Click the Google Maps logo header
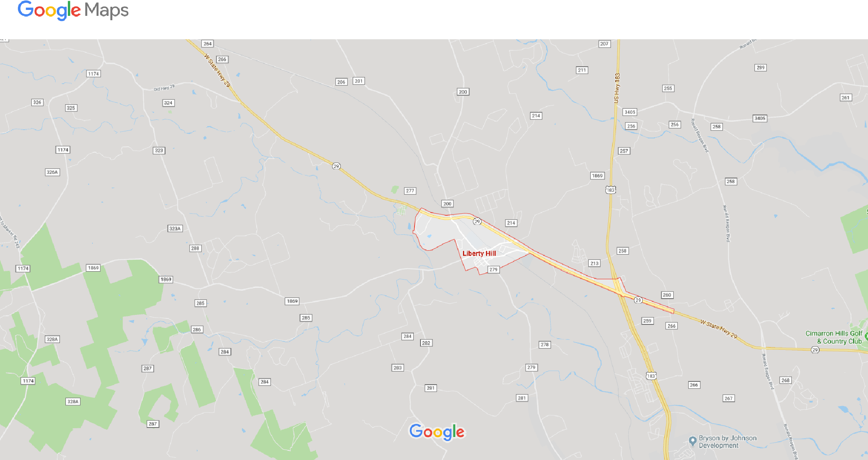Screen dimensions: 868x460 pyautogui.click(x=73, y=10)
